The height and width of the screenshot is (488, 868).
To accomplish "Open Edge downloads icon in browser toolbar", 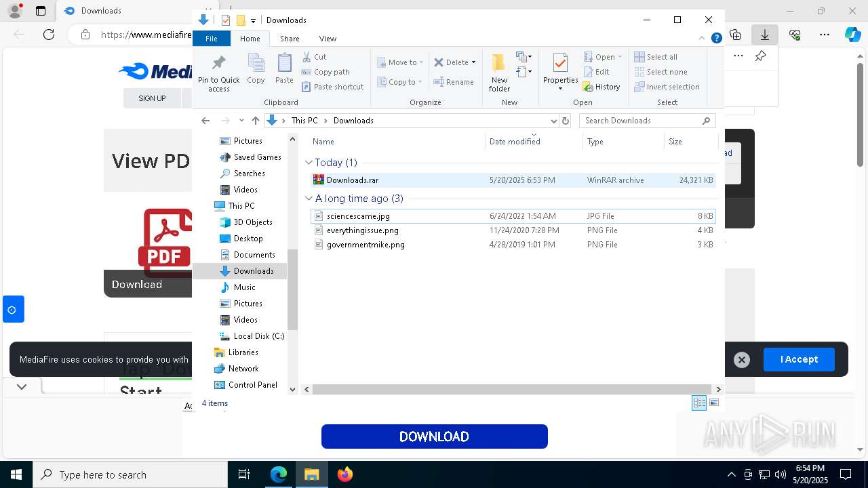I will (765, 35).
